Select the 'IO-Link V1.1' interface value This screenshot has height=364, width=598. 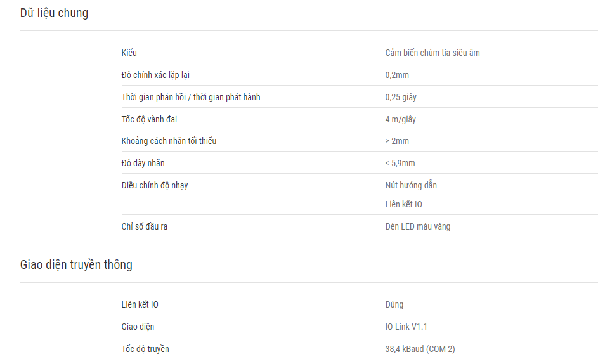[x=406, y=327]
